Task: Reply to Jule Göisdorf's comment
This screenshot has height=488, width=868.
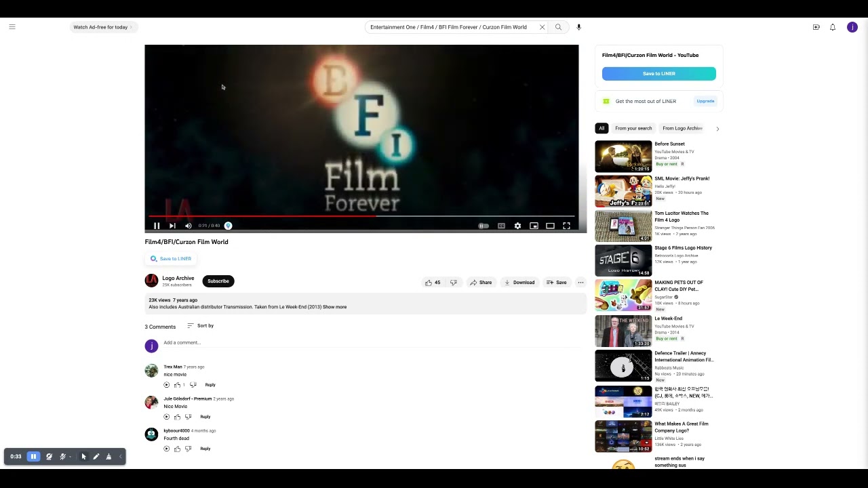Action: [205, 417]
